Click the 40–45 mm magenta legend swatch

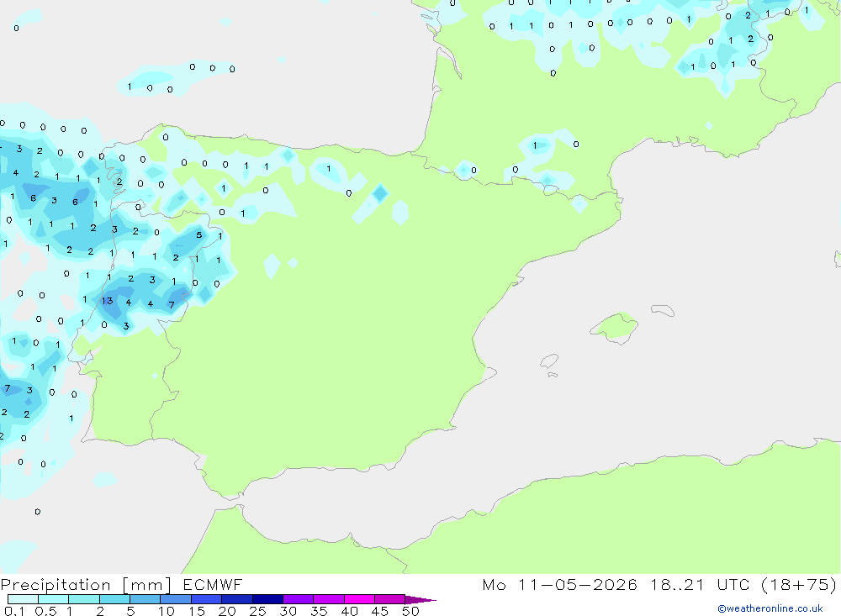pyautogui.click(x=359, y=599)
